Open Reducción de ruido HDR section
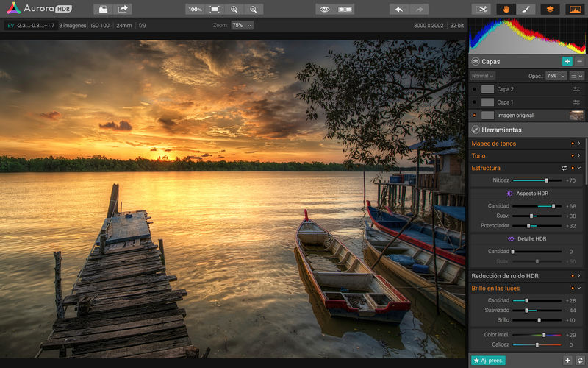The width and height of the screenshot is (588, 368). (x=505, y=276)
